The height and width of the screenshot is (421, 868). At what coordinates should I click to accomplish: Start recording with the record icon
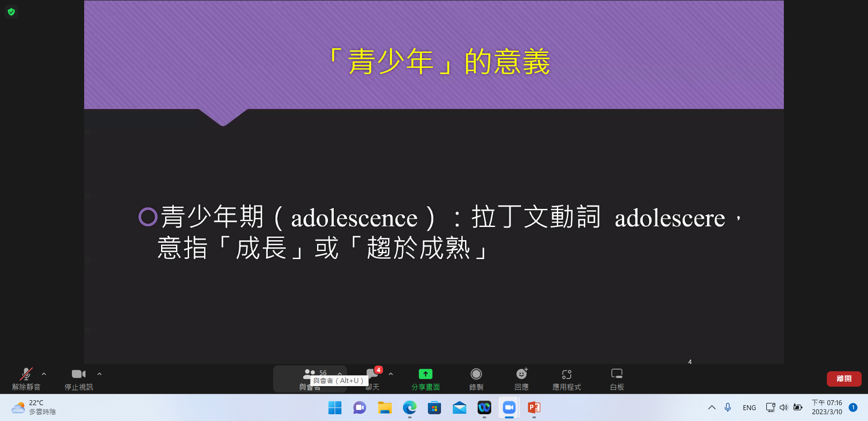click(x=476, y=374)
